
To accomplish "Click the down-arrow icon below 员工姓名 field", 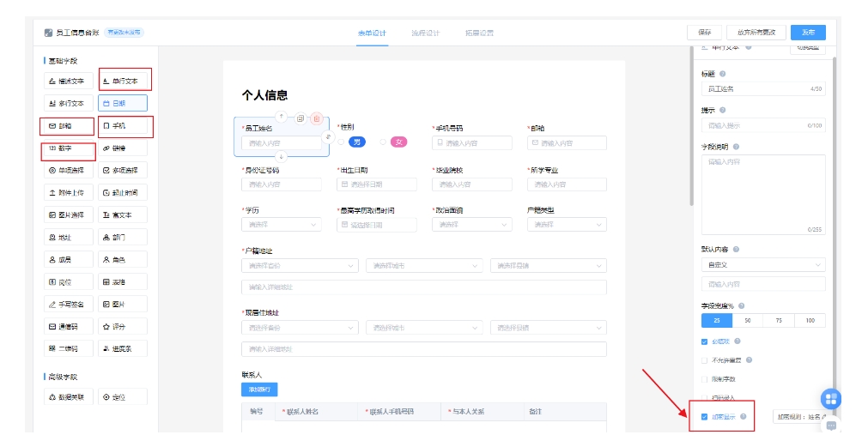I will [281, 156].
